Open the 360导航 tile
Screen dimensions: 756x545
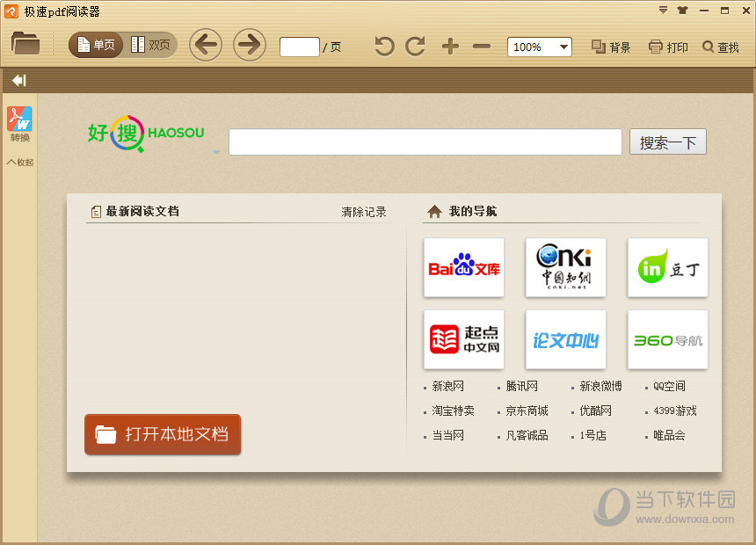coord(668,339)
